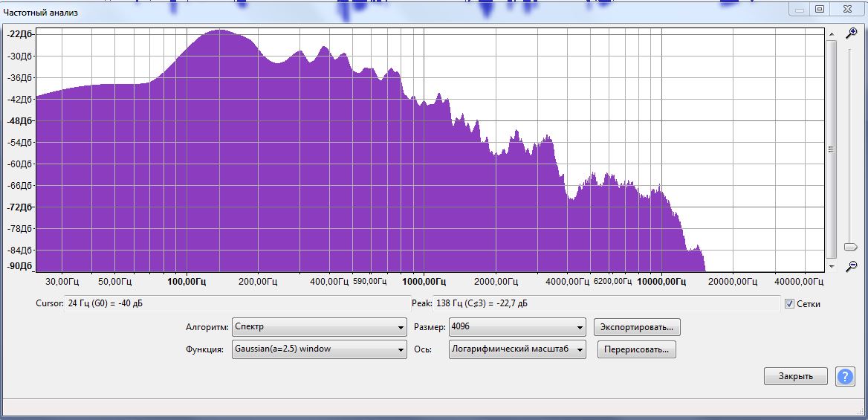Image resolution: width=868 pixels, height=420 pixels.
Task: Open the Функция dropdown showing Gaussian window
Action: tap(320, 349)
